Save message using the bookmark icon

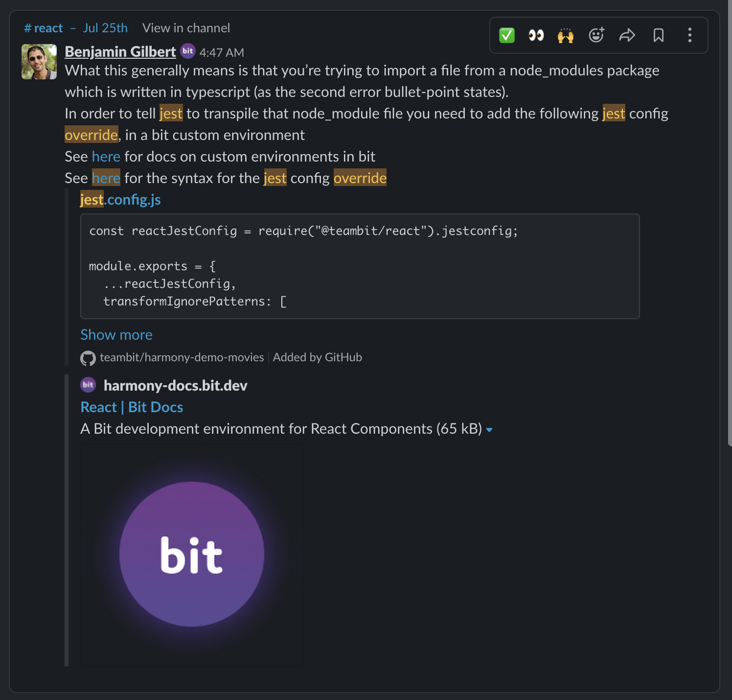click(659, 35)
